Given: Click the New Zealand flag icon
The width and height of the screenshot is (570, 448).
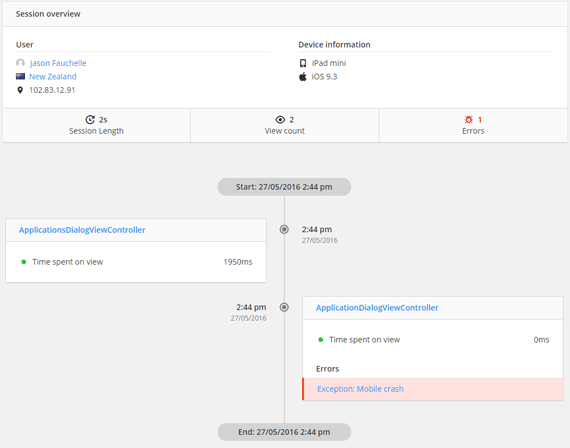Looking at the screenshot, I should pyautogui.click(x=20, y=76).
